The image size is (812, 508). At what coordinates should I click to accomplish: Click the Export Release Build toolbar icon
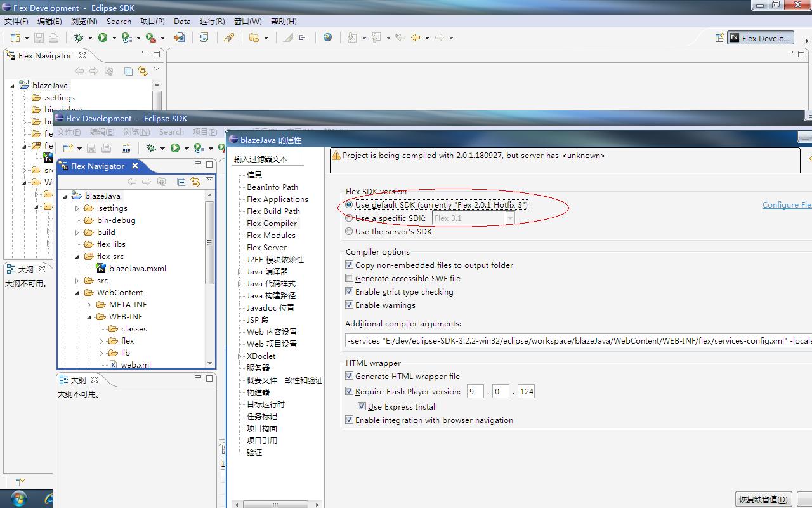click(180, 37)
